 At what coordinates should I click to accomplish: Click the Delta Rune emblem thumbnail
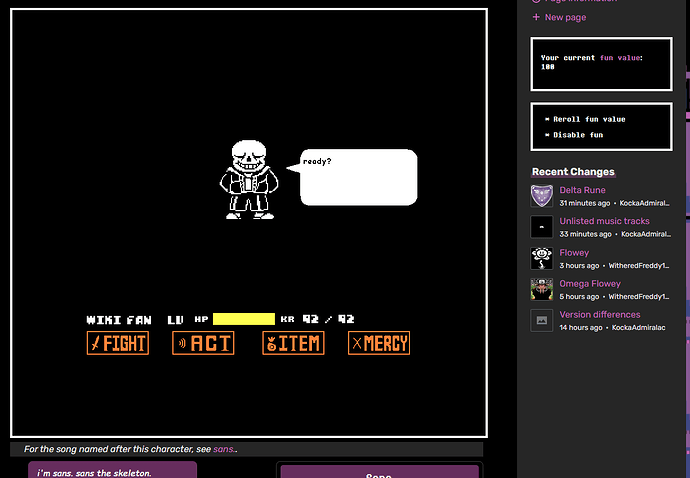coord(542,196)
